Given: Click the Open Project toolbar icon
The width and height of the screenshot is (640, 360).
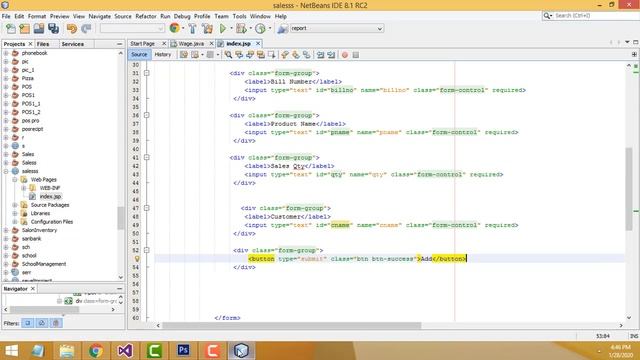Looking at the screenshot, I should click(39, 29).
